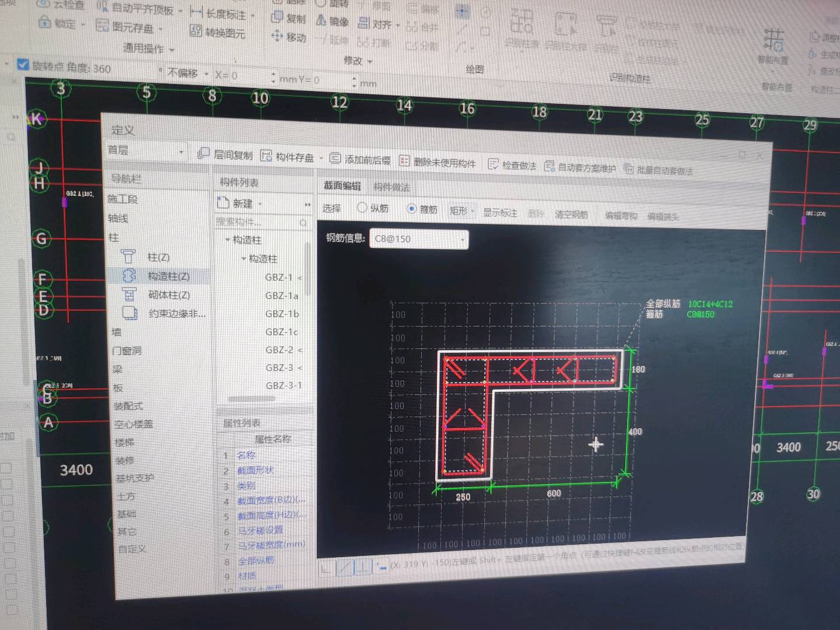The height and width of the screenshot is (630, 840).
Task: Select the 构造柱(Z) icon in the navigation bar
Action: tap(129, 275)
